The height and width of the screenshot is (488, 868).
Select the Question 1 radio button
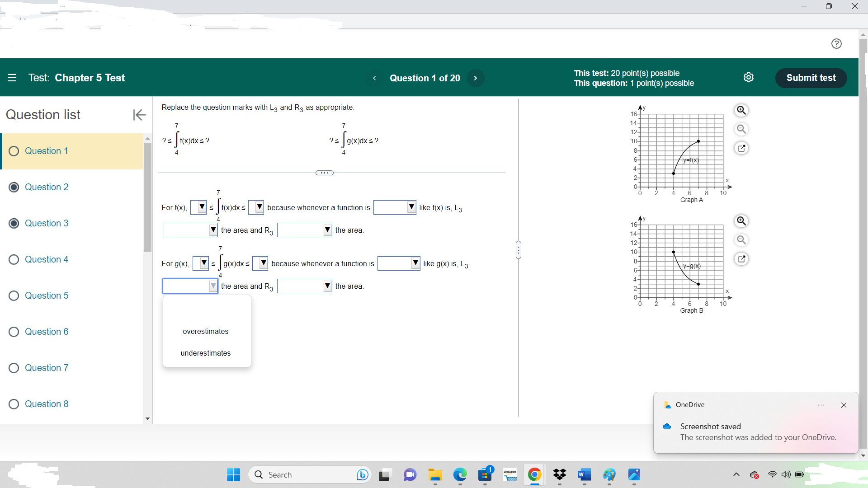pos(14,151)
